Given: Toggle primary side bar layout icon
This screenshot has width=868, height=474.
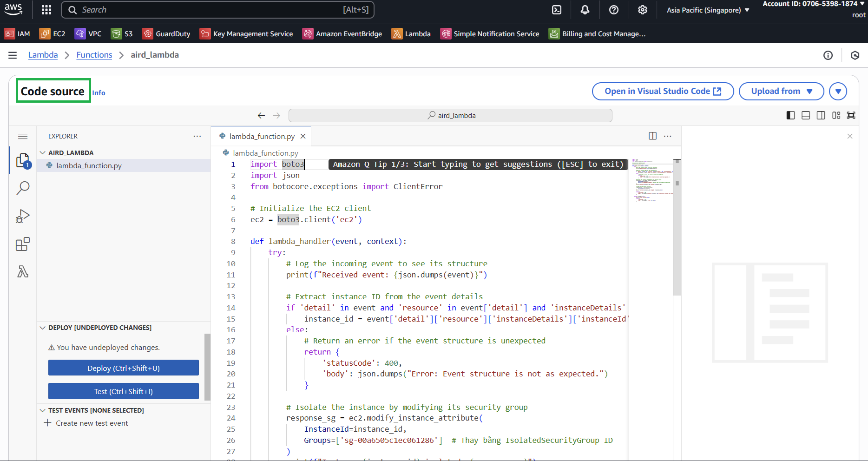Looking at the screenshot, I should click(790, 115).
